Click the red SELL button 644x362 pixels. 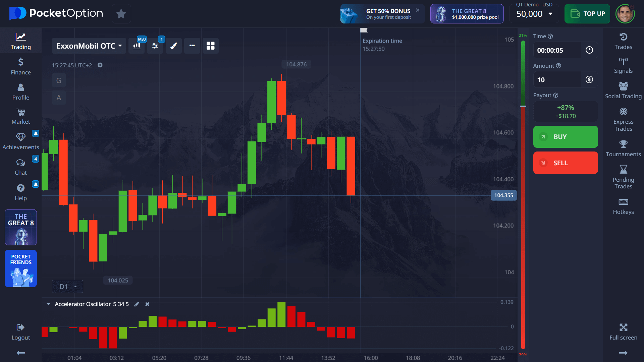click(566, 163)
